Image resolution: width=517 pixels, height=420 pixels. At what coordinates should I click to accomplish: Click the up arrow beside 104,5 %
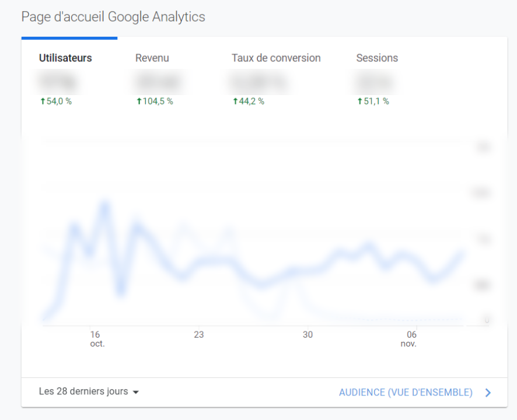[139, 101]
